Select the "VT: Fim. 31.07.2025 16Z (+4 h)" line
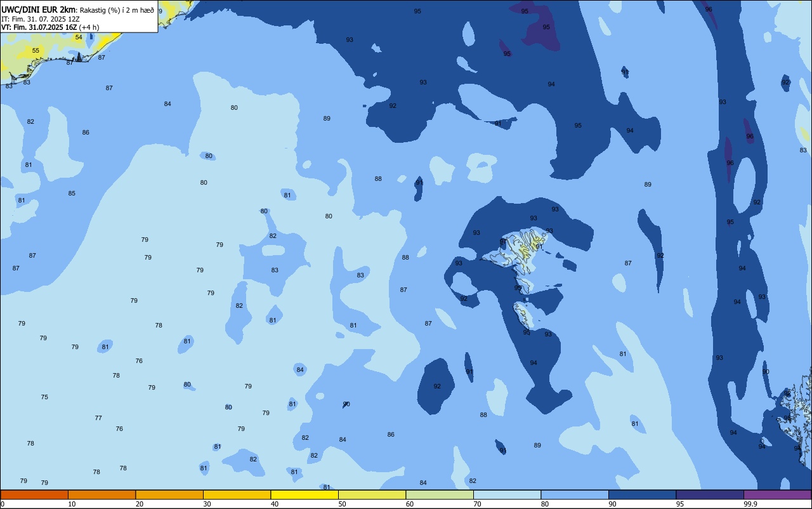The width and height of the screenshot is (812, 509). click(x=50, y=27)
